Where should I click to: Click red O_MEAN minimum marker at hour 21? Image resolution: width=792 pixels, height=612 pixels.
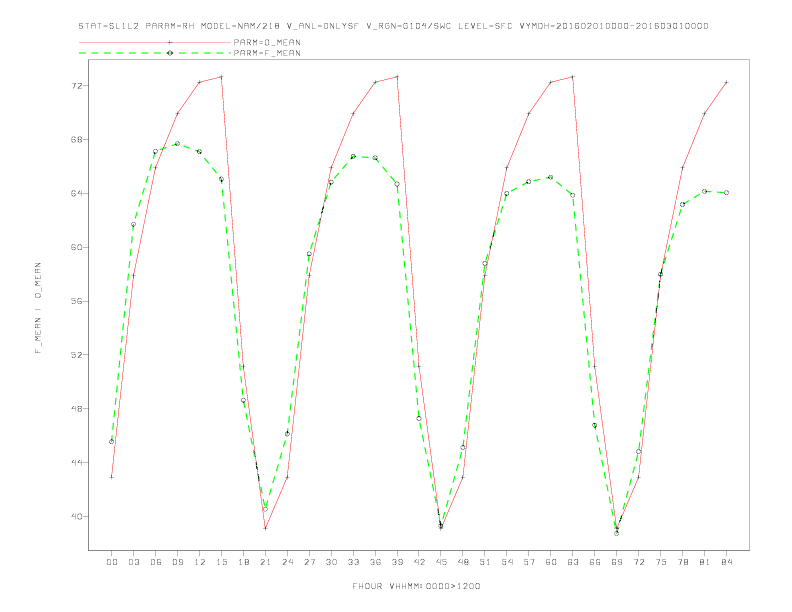click(265, 529)
